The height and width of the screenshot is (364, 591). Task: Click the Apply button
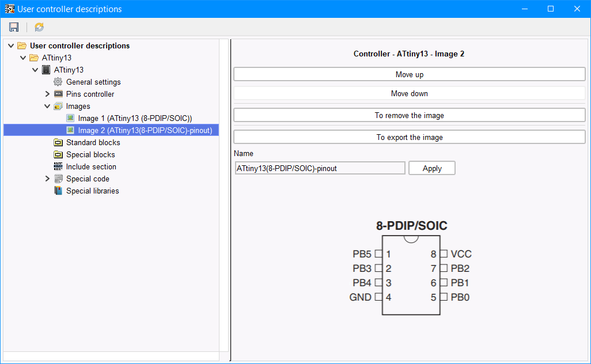[432, 168]
